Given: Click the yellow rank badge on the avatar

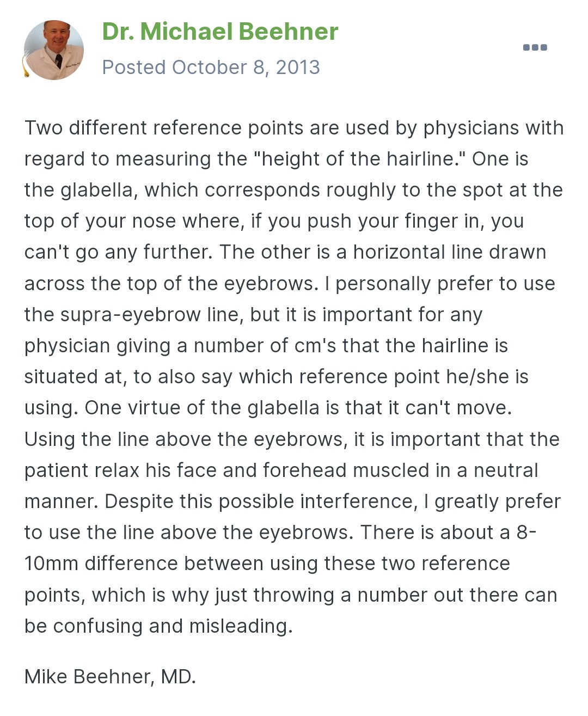Looking at the screenshot, I should (25, 68).
